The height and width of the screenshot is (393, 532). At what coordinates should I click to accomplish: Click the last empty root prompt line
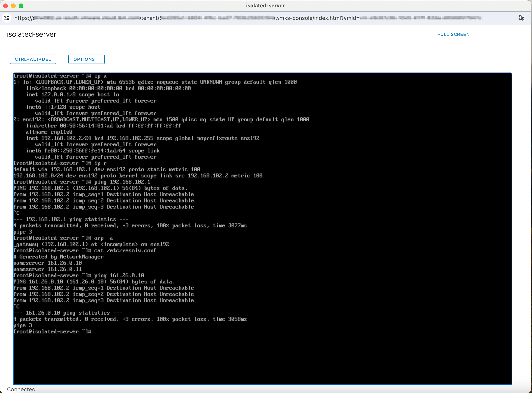click(x=52, y=332)
